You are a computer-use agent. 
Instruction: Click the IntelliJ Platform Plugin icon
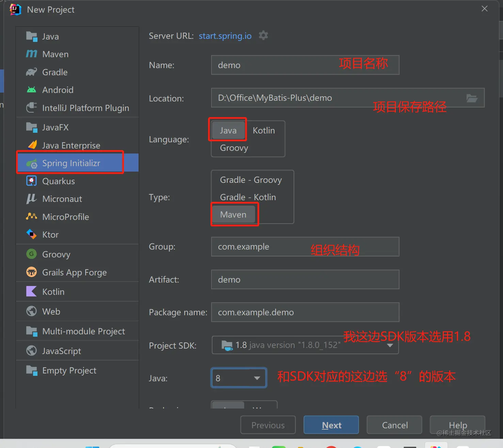(x=32, y=108)
